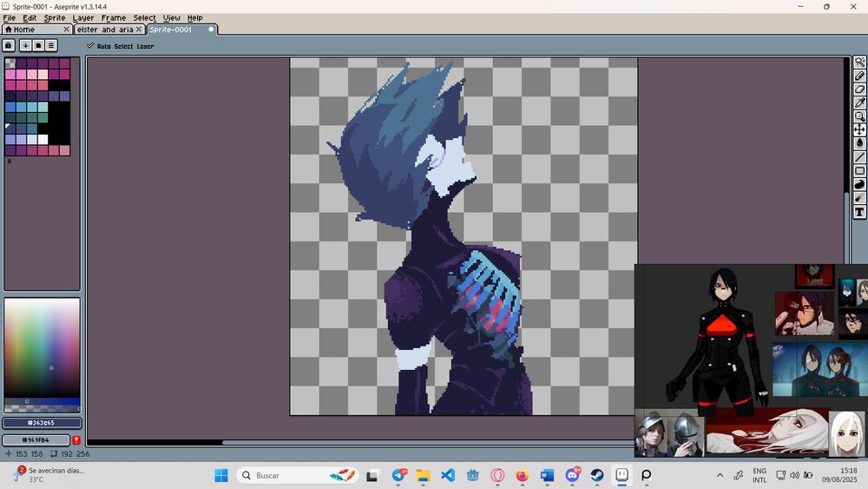The height and width of the screenshot is (489, 868).
Task: Open the Layer menu
Action: 83,17
